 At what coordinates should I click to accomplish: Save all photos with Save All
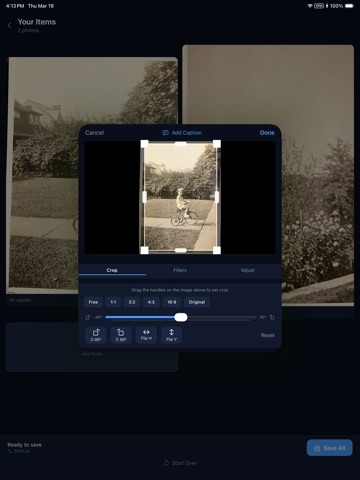coord(329,448)
